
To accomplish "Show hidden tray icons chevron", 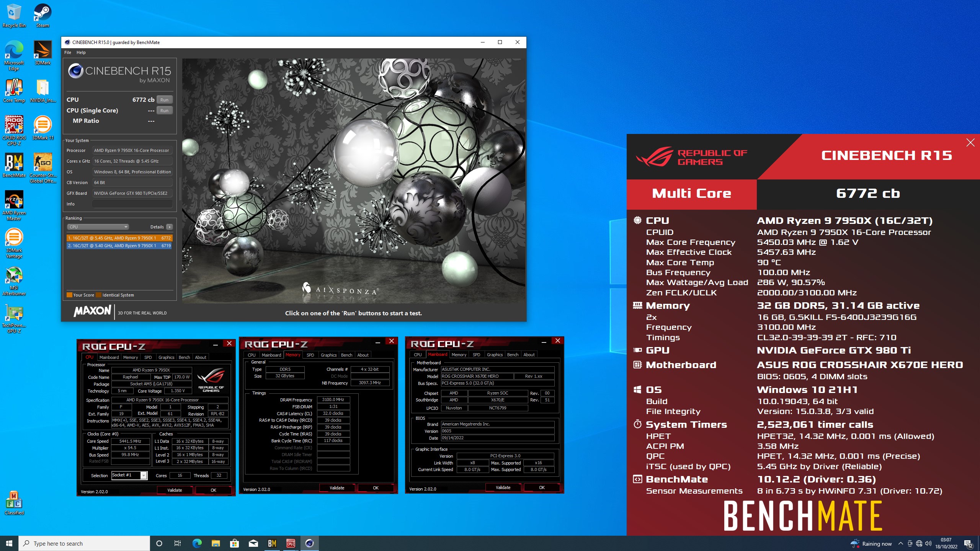I will [900, 543].
